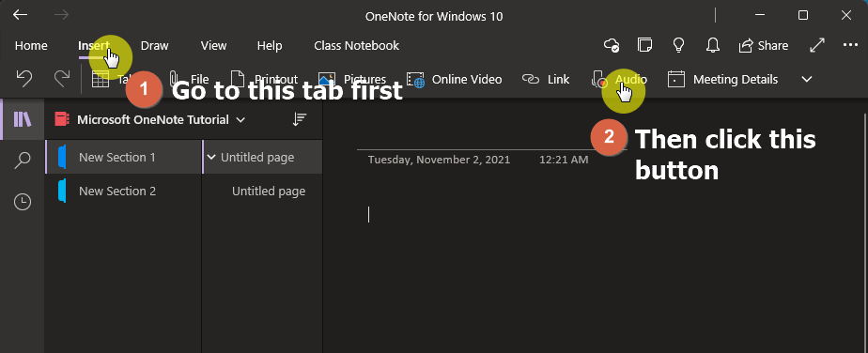Redo the last action

[x=61, y=79]
